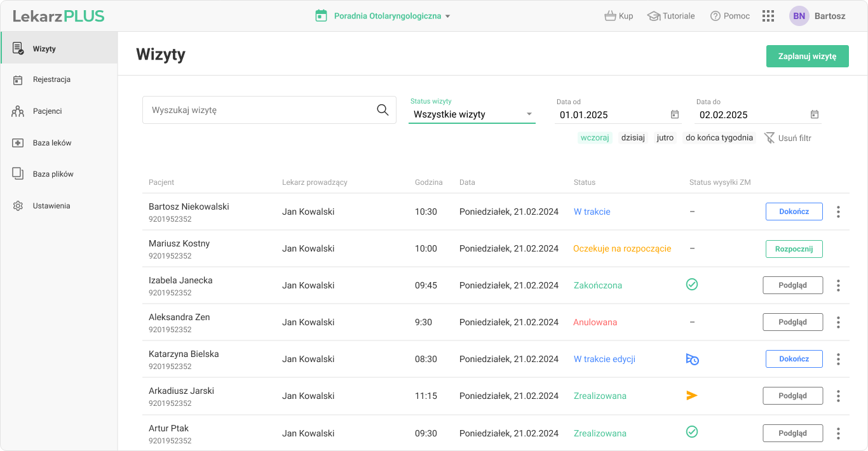868x451 pixels.
Task: Open Baza leków sidebar section
Action: coord(52,143)
